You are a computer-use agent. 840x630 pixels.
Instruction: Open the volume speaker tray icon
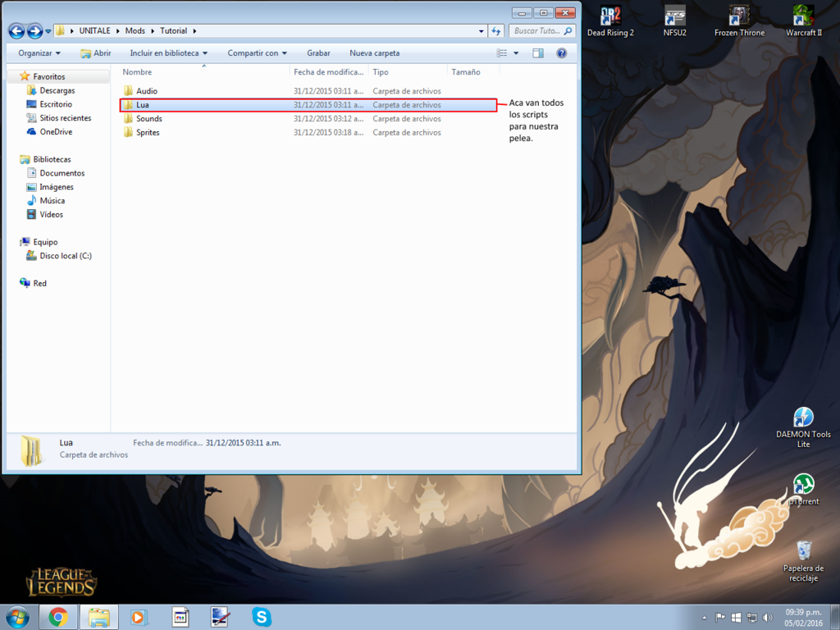pos(768,618)
